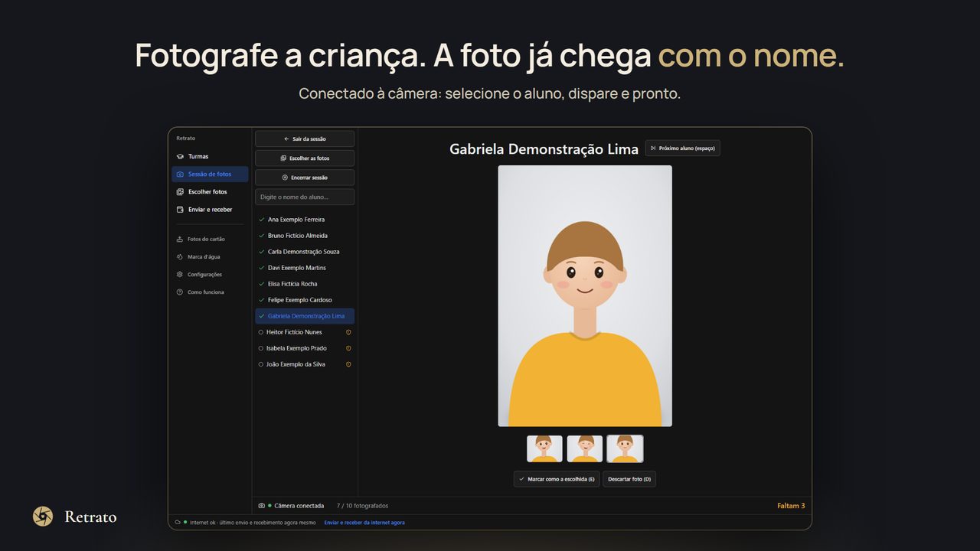Select student Carla Demonstração Souza
Screen dimensions: 980x551
305,252
